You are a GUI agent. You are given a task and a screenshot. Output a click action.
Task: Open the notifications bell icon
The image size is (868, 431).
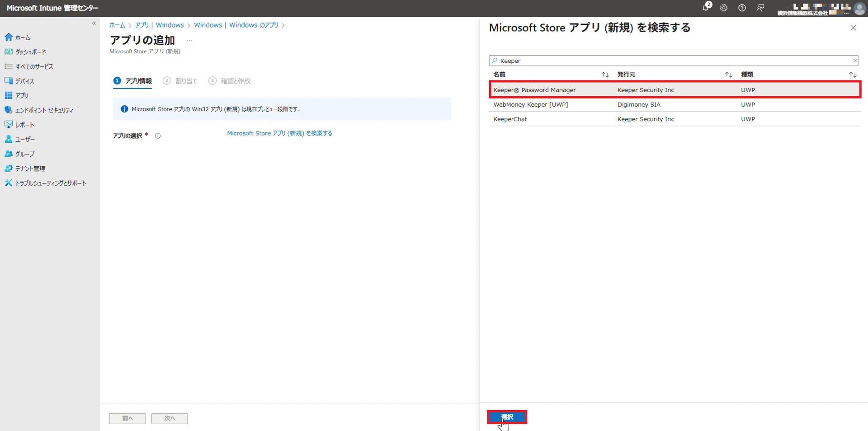(706, 8)
